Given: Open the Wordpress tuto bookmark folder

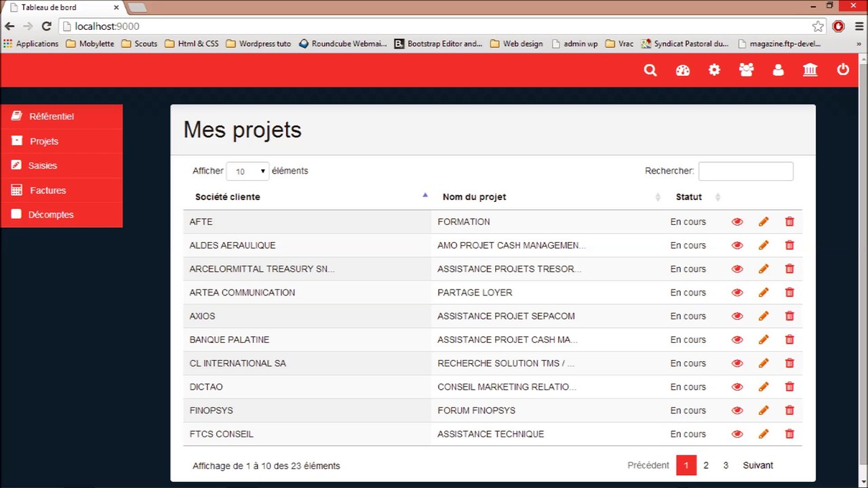Looking at the screenshot, I should pos(258,43).
